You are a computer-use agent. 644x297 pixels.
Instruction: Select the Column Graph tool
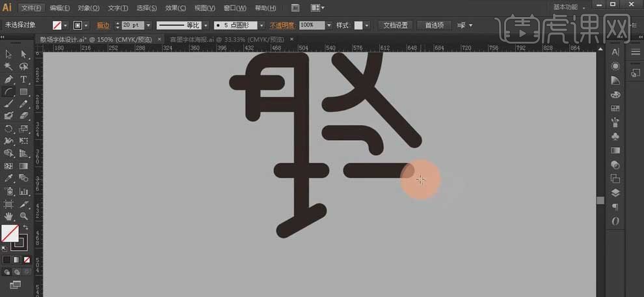click(x=23, y=191)
